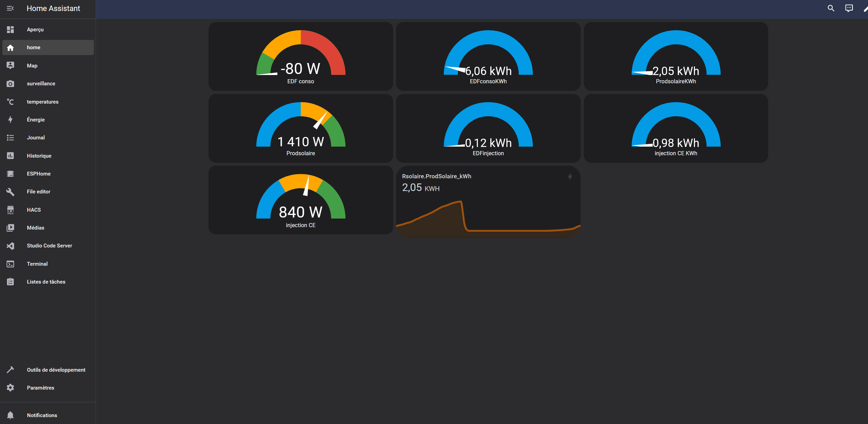Open the Studio Code Server icon
The image size is (868, 424).
pos(10,246)
